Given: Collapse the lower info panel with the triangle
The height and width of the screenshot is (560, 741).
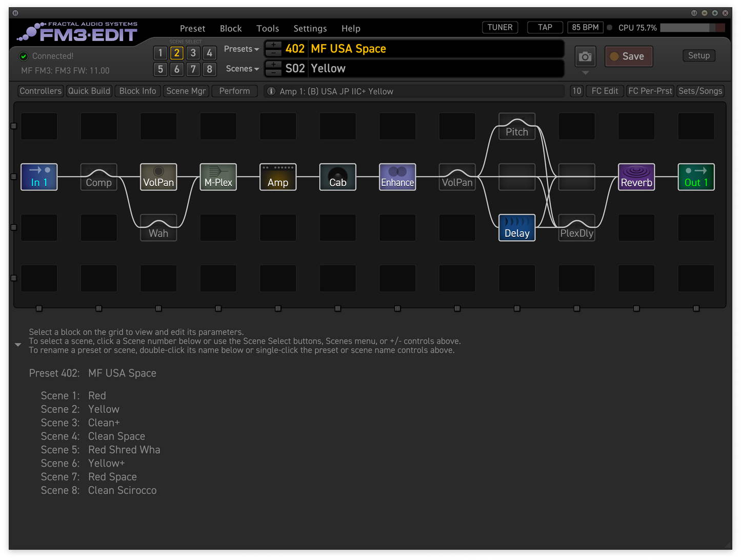Looking at the screenshot, I should (18, 344).
